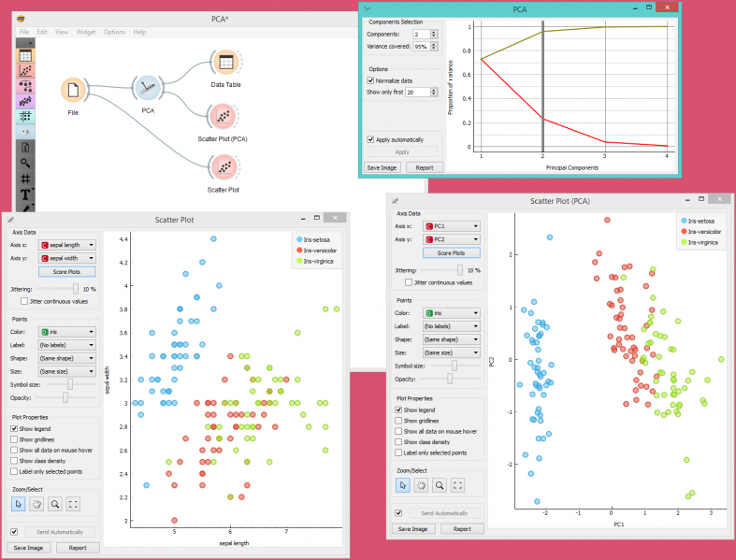Enable Label only selected points in Scatter Plot (PCA)

point(398,452)
